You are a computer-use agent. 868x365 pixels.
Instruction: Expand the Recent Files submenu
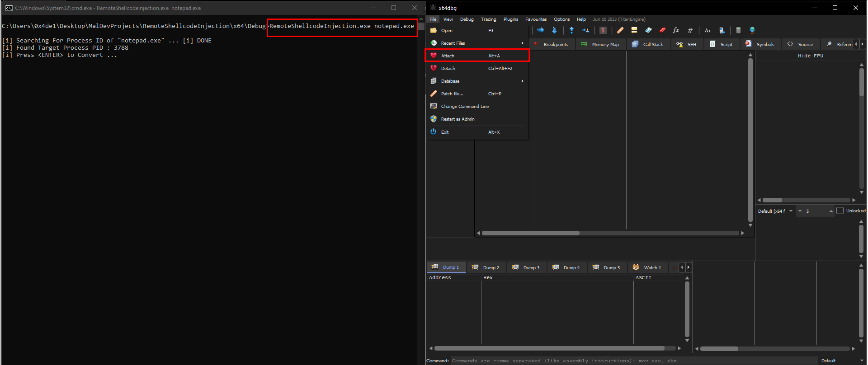click(x=477, y=43)
